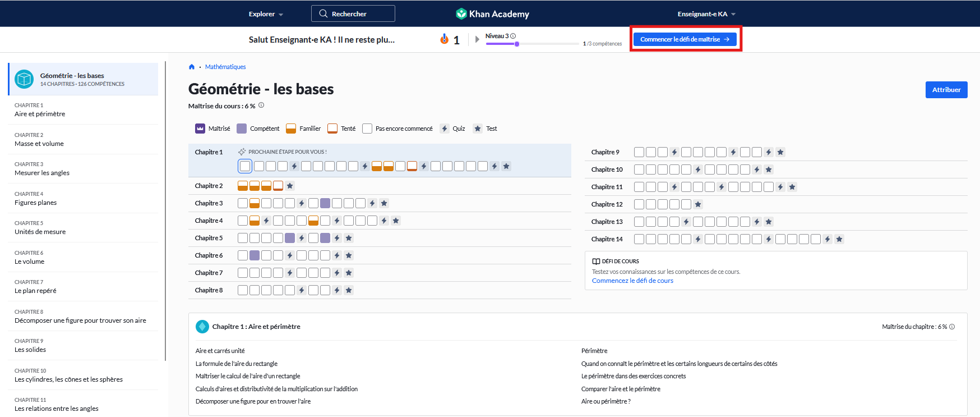Screen dimensions: 980x417
Task: Select the first skill box in Chapitre 9
Action: (639, 152)
